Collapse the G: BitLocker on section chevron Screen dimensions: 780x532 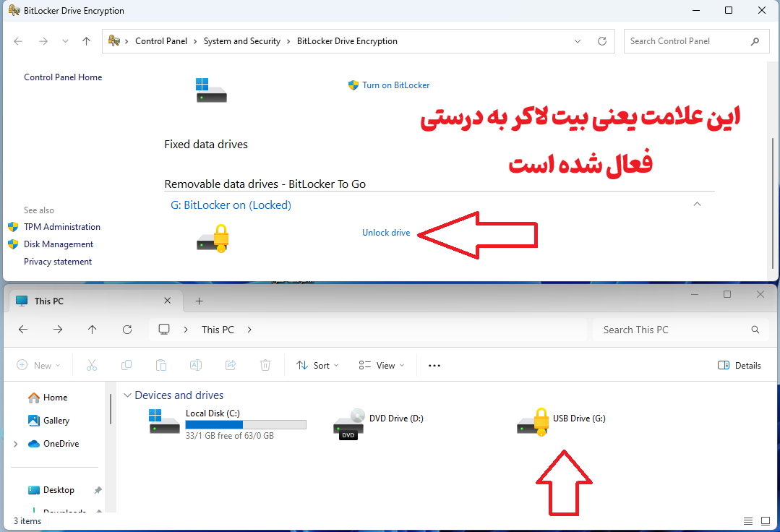pyautogui.click(x=697, y=205)
